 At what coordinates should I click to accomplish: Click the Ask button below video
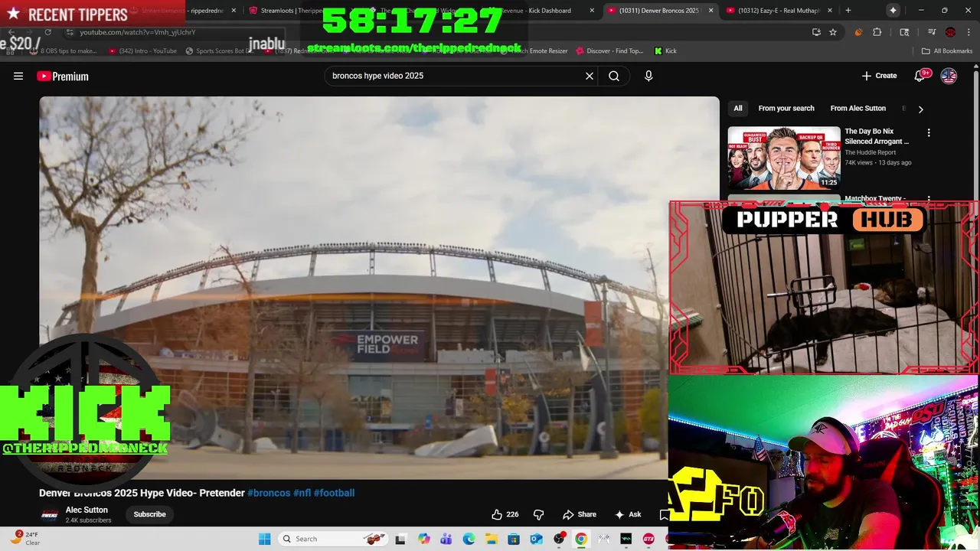point(628,514)
